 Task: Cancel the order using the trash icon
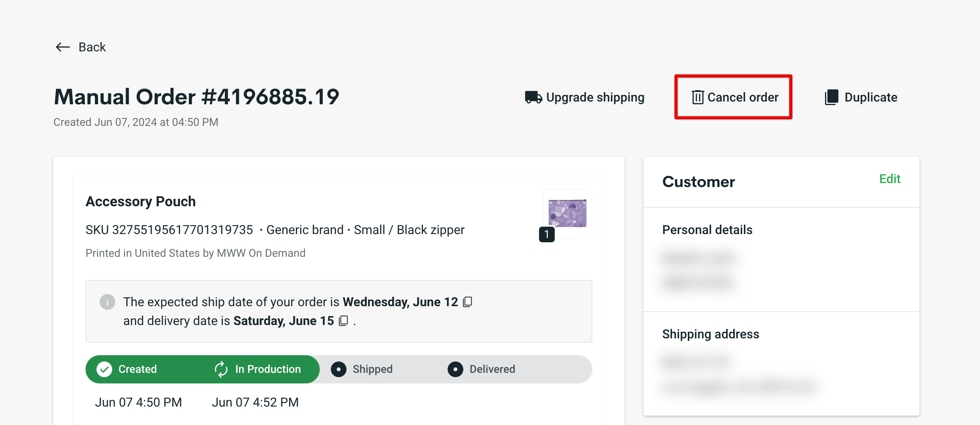pos(698,97)
